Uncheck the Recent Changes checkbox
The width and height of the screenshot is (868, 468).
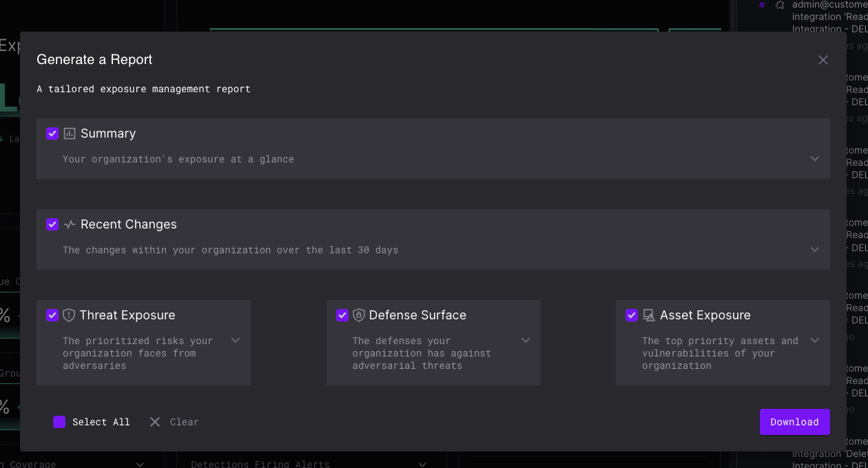(52, 224)
